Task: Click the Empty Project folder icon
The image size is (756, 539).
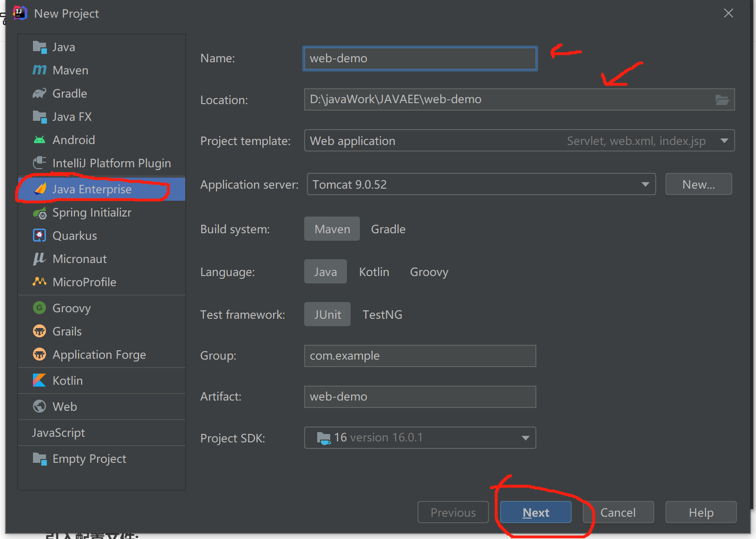Action: tap(39, 459)
